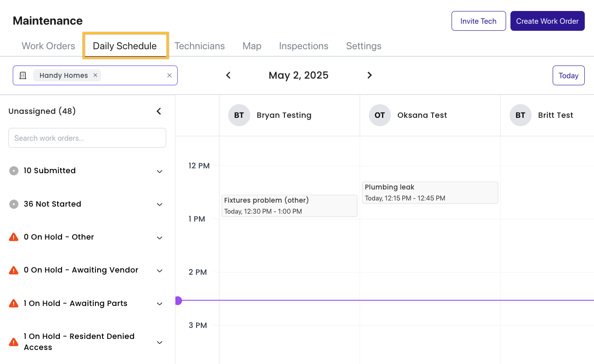Screen dimensions: 594x364
Task: Expand the 10 Submitted group
Action: [160, 171]
